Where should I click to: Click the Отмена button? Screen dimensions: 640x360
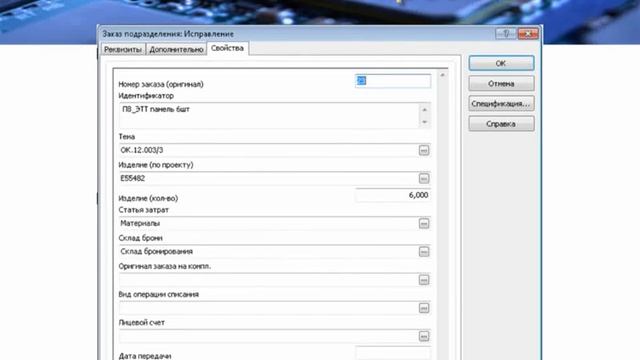(x=501, y=84)
